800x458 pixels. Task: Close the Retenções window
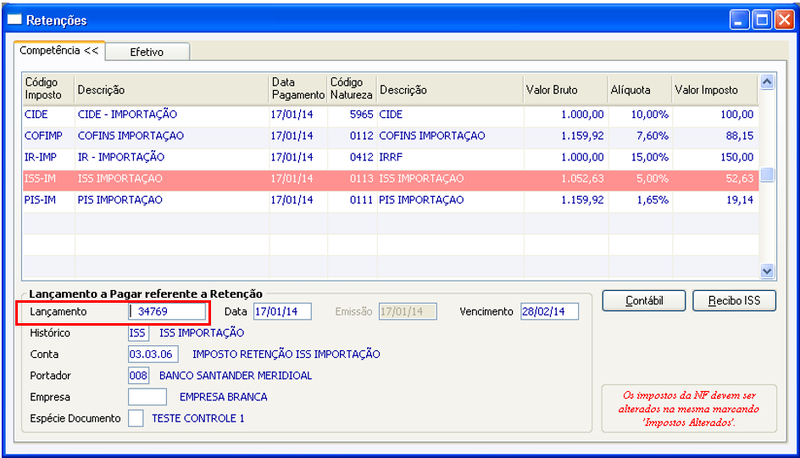[x=784, y=20]
